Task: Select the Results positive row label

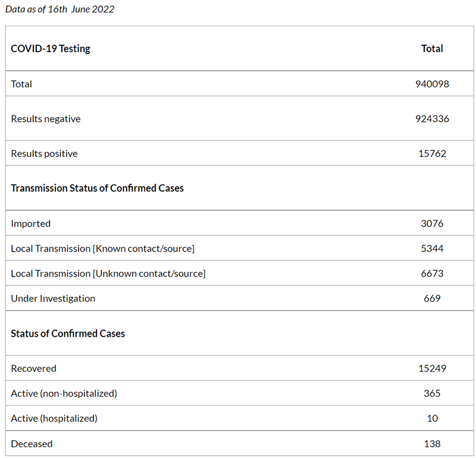Action: [44, 153]
